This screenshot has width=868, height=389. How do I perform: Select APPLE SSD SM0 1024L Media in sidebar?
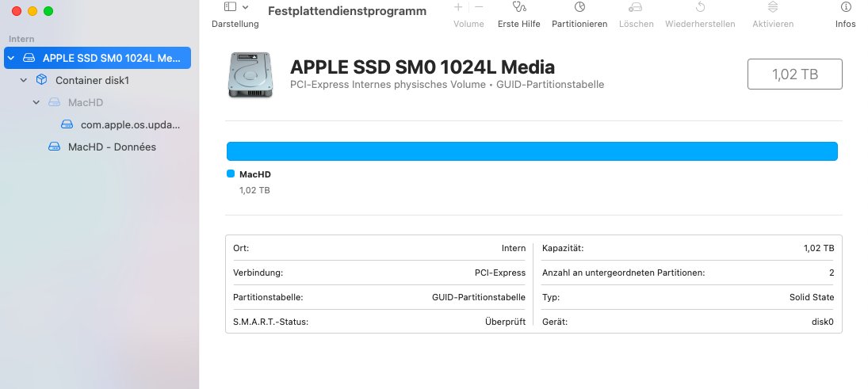pyautogui.click(x=98, y=58)
